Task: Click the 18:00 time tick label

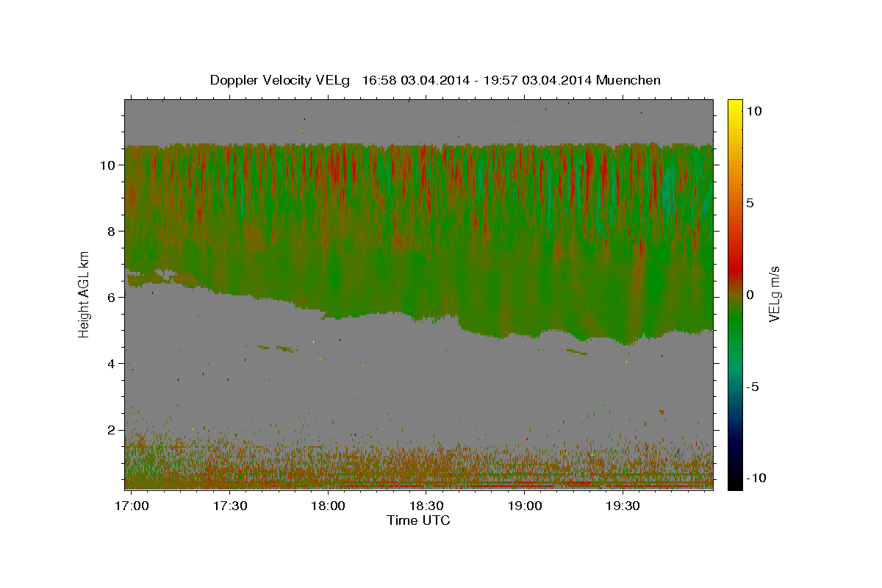Action: (328, 506)
